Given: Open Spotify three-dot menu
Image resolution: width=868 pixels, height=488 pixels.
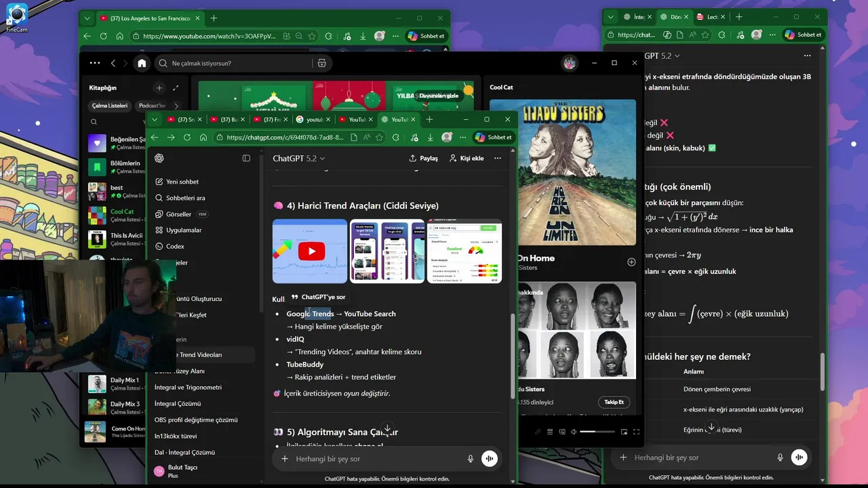Looking at the screenshot, I should [x=95, y=63].
